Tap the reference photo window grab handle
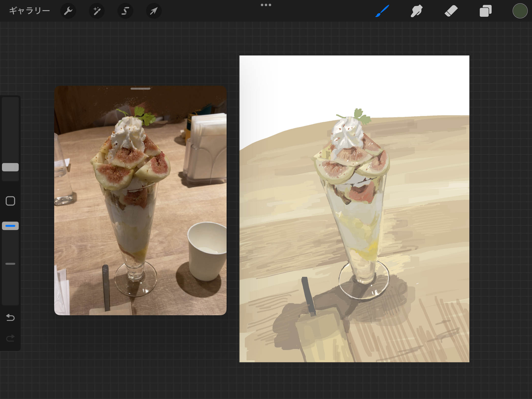The height and width of the screenshot is (399, 532). [x=140, y=89]
